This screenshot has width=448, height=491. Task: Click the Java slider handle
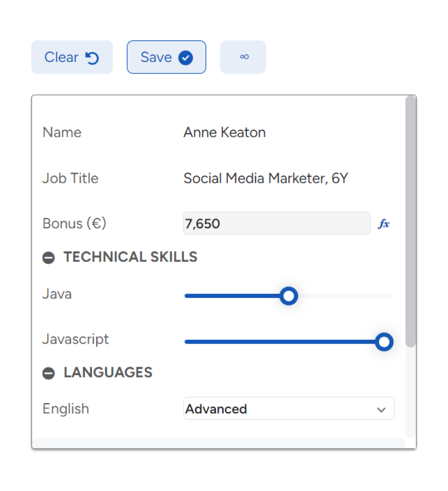point(288,296)
